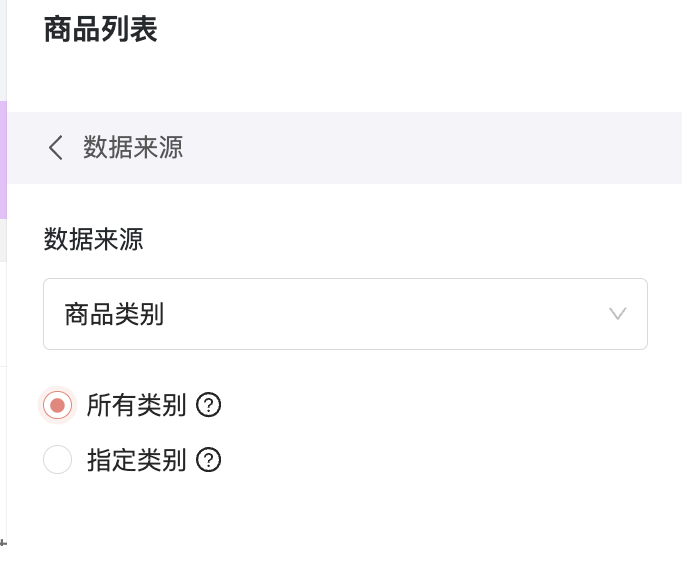This screenshot has width=682, height=586.
Task: Click the empty circle of 指定类别 option
Action: (57, 460)
